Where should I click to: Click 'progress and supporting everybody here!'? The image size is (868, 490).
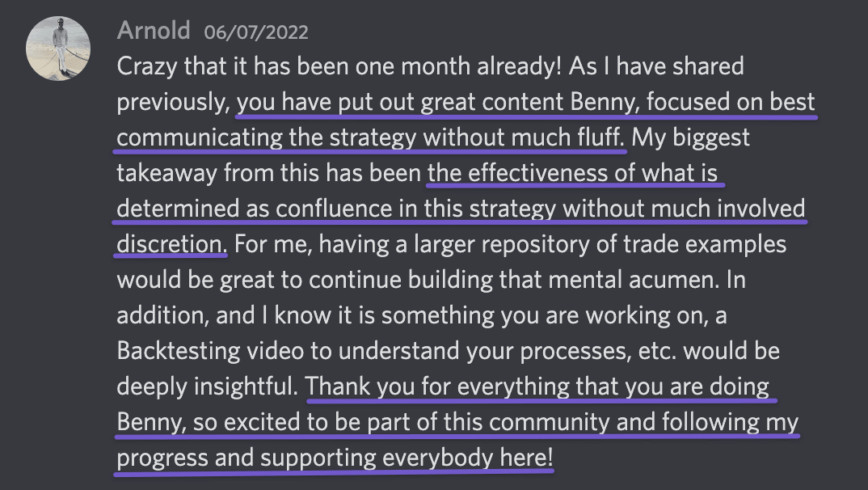(x=335, y=458)
